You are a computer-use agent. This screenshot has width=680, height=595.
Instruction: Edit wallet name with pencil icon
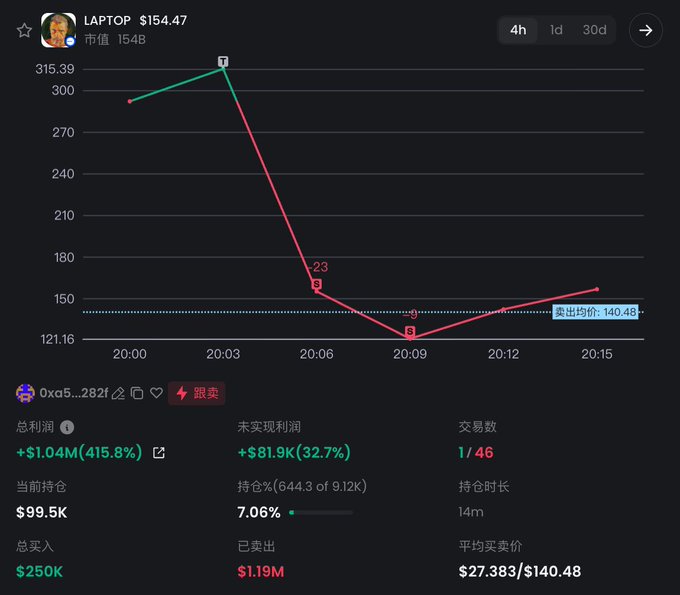(118, 393)
